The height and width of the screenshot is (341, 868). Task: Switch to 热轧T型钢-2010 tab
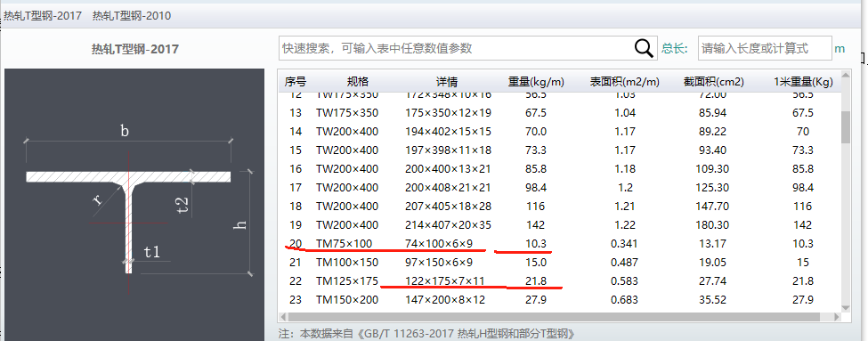(132, 16)
